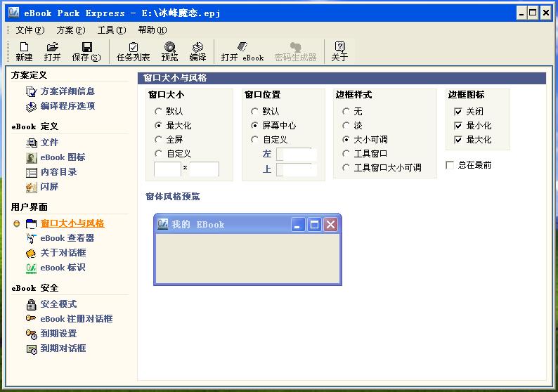Select 全屏 window size radio
558x392 pixels.
pyautogui.click(x=158, y=139)
